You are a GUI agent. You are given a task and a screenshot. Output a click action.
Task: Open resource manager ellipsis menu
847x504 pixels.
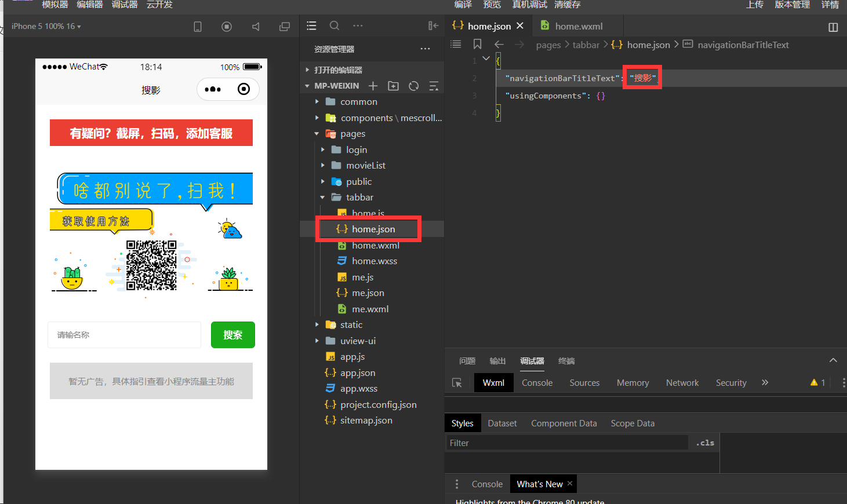pos(425,49)
